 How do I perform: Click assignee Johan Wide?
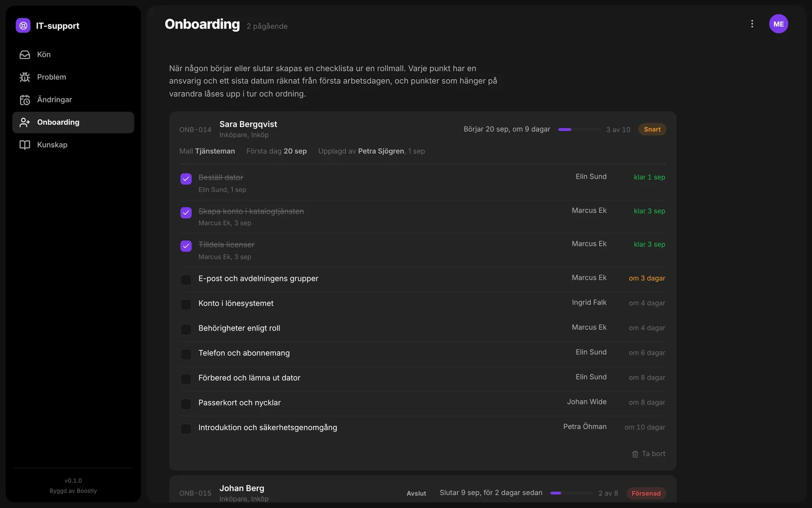click(587, 402)
